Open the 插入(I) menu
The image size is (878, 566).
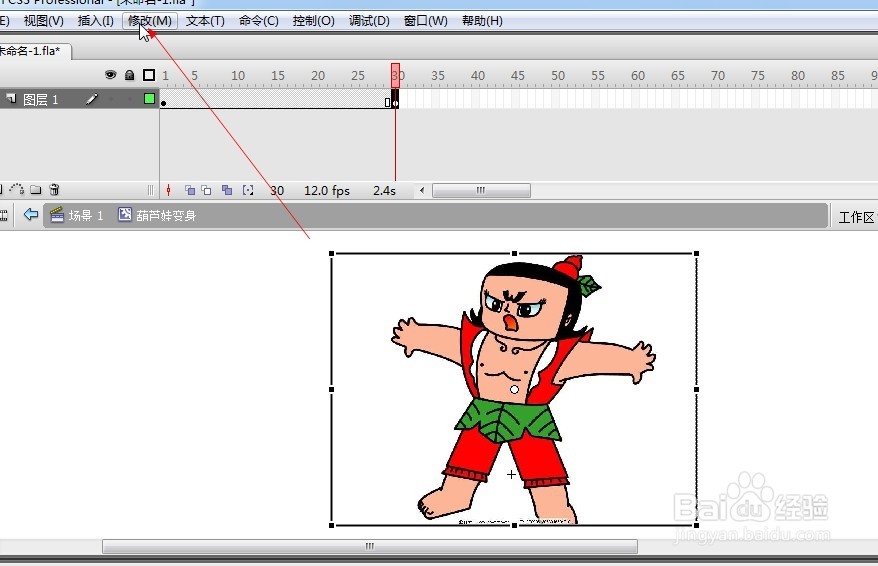click(x=96, y=21)
